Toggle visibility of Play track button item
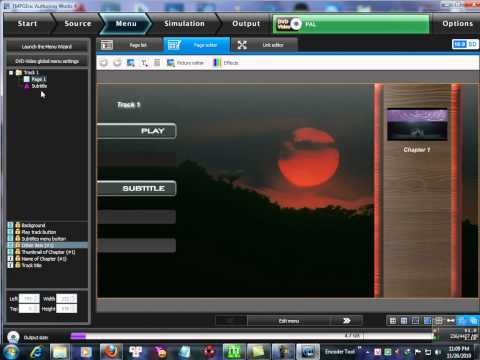Image resolution: width=480 pixels, height=360 pixels. 10,232
